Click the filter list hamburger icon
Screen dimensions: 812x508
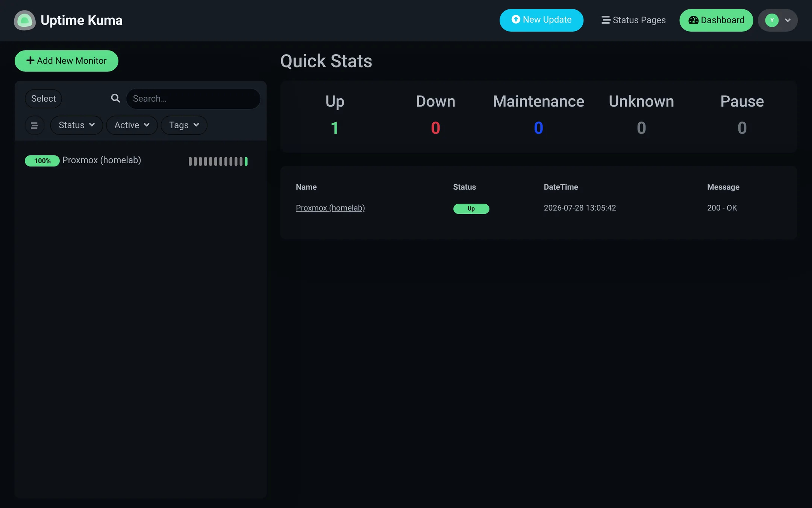tap(34, 125)
